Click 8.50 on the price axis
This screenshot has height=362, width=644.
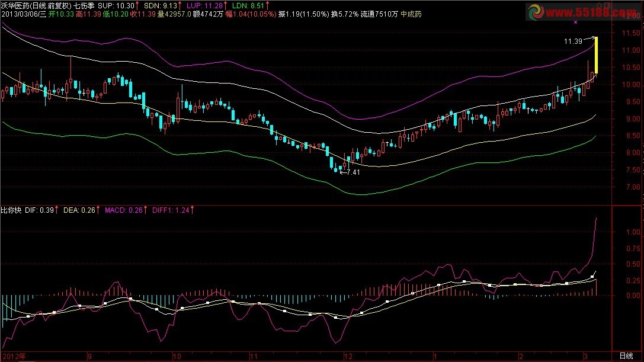coord(633,136)
